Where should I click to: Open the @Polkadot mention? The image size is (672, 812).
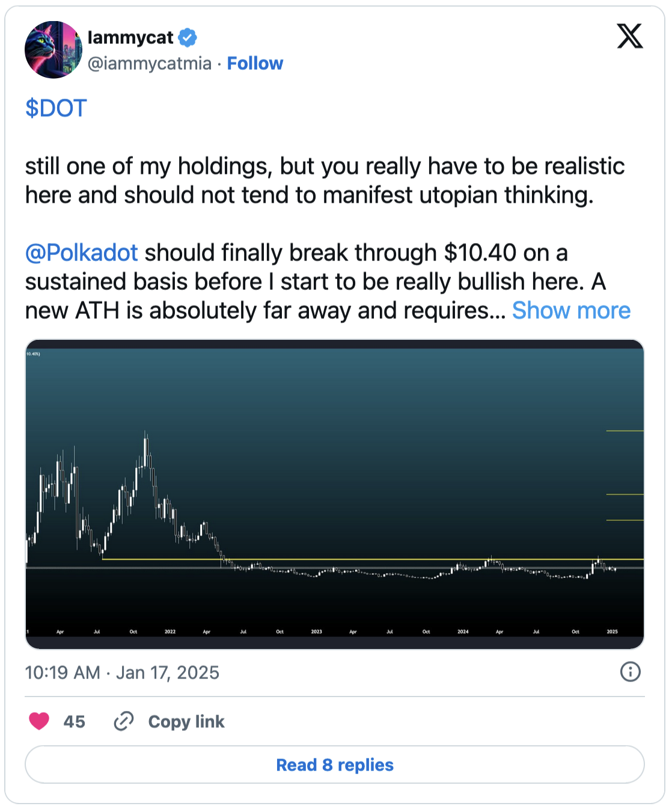82,253
